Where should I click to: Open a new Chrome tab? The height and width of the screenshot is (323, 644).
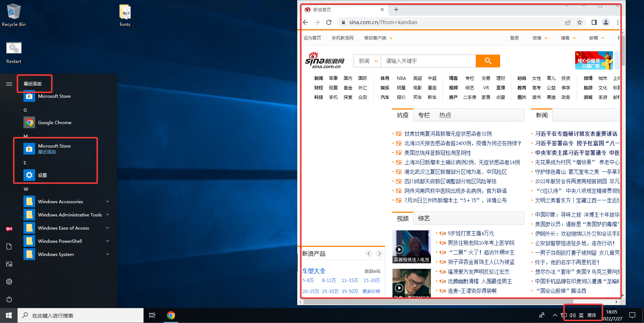point(396,10)
